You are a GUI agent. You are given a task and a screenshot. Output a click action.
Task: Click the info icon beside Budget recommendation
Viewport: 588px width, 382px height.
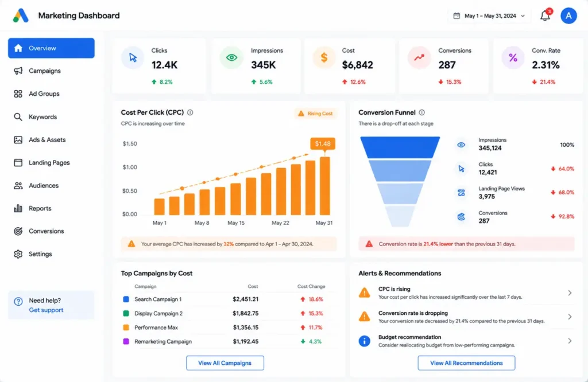(x=364, y=341)
